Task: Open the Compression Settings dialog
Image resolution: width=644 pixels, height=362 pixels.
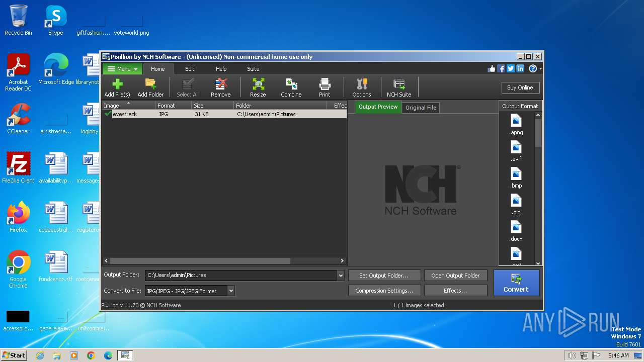Action: [x=384, y=291]
